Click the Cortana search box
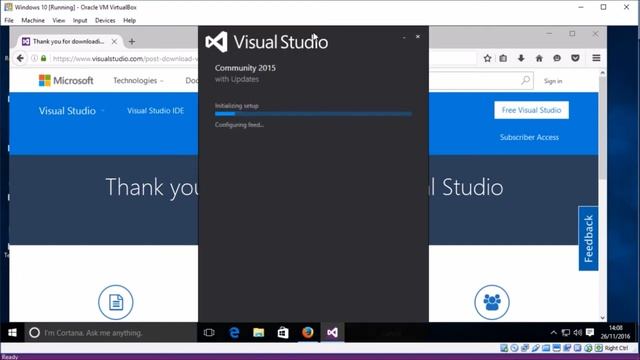This screenshot has width=640, height=360. (x=111, y=333)
